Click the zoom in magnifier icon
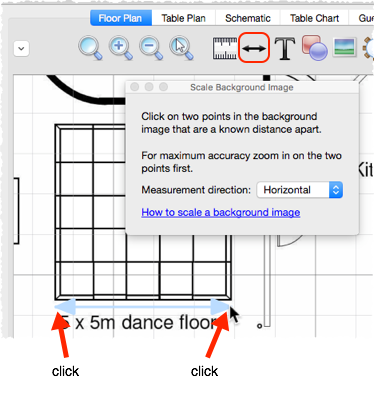The image size is (374, 394). click(121, 48)
